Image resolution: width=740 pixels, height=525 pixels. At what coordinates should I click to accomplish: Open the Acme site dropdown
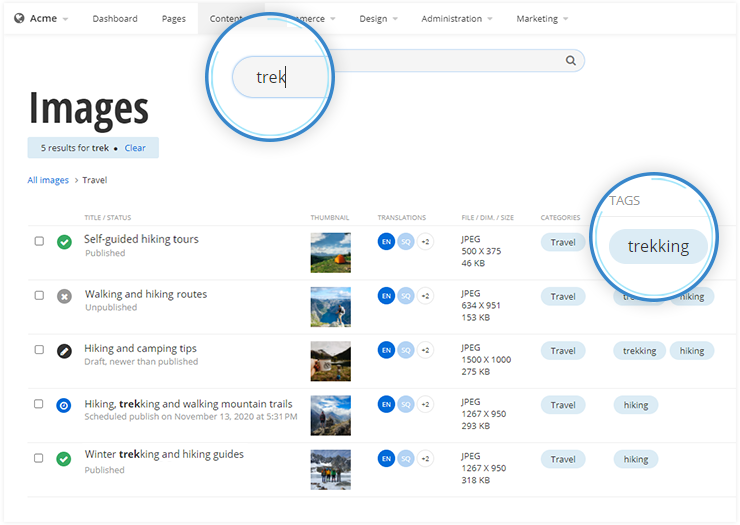[41, 19]
